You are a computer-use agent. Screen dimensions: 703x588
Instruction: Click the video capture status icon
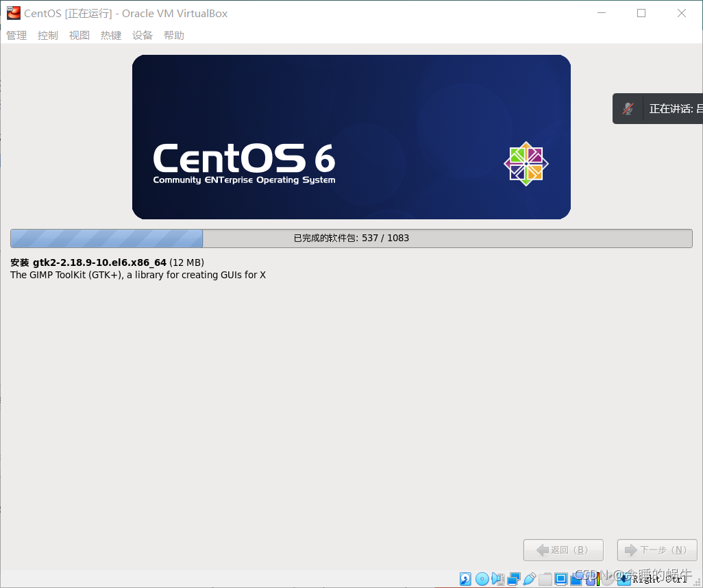tap(576, 579)
